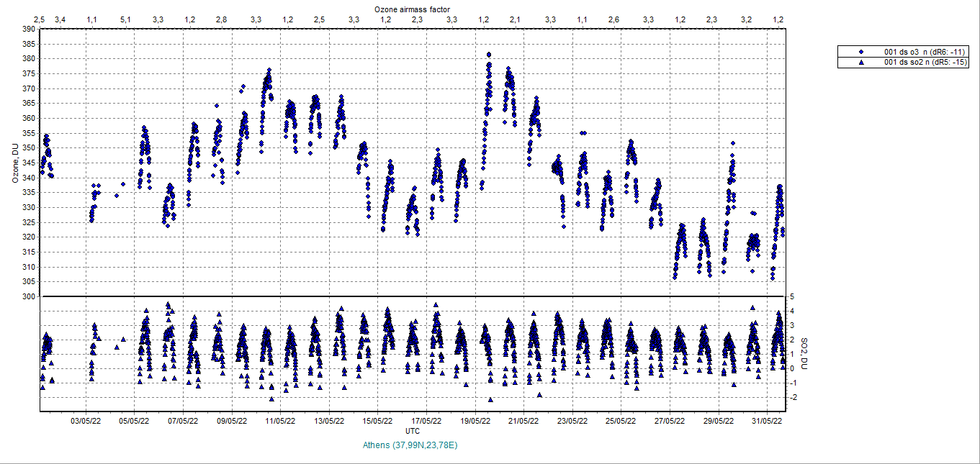Click the 'Ozone, DU' left axis title
Image resolution: width=980 pixels, height=464 pixels.
(15, 163)
